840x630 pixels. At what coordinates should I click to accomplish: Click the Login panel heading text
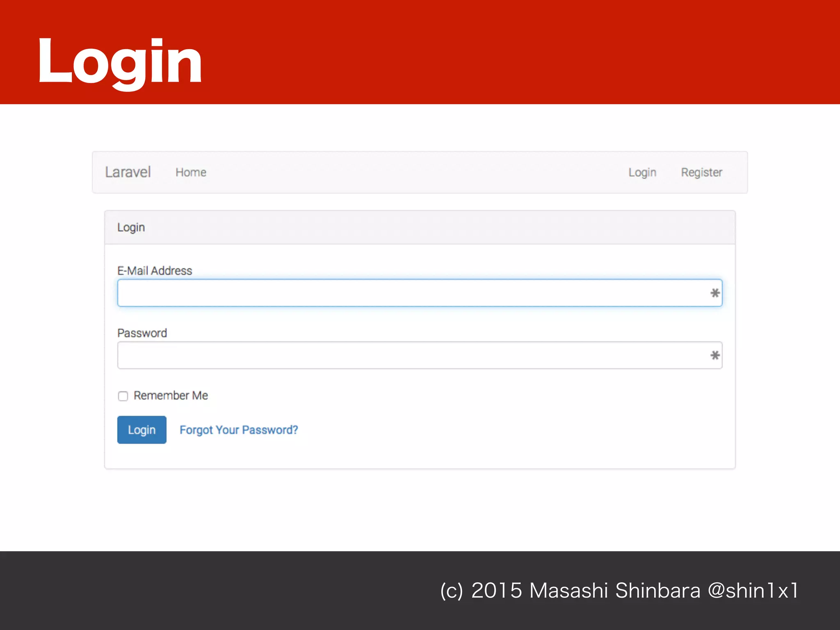[131, 228]
